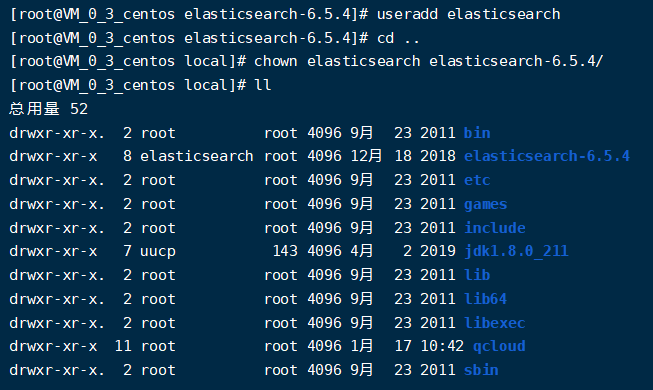Click the 'useradd elasticsearch' command text
Viewport: 653px width, 390px height.
pos(469,14)
